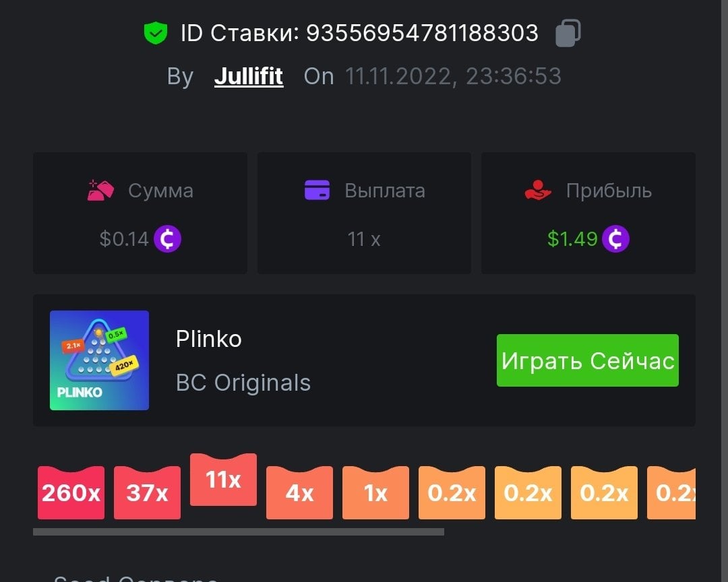
Task: Open Jullifit user profile link
Action: pos(248,76)
